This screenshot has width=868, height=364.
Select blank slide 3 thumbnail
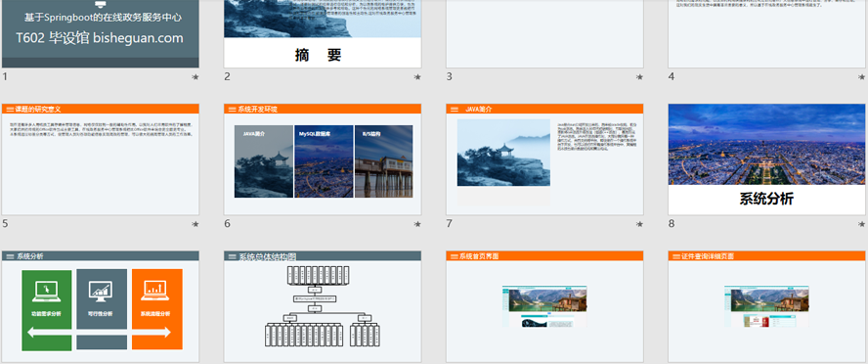click(x=544, y=34)
